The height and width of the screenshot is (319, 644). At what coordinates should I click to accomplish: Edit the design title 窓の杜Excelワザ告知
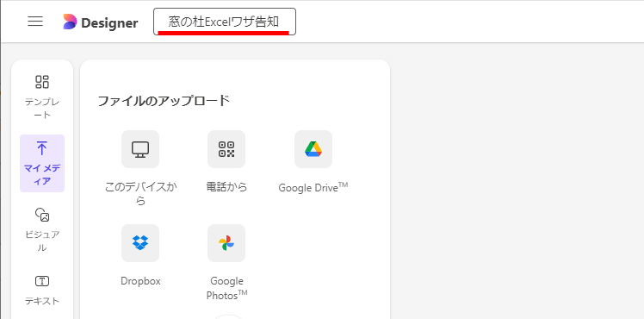(x=225, y=22)
